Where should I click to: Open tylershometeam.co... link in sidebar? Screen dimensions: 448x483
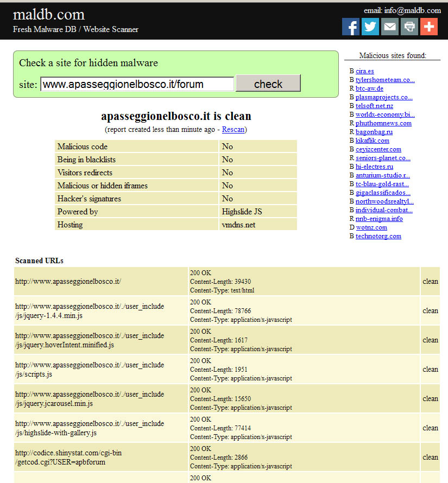coord(385,80)
